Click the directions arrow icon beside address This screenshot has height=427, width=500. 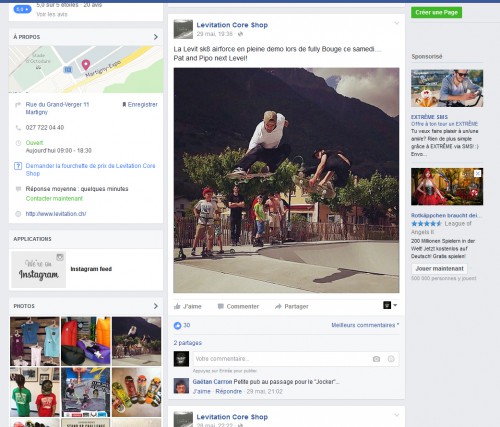18,105
